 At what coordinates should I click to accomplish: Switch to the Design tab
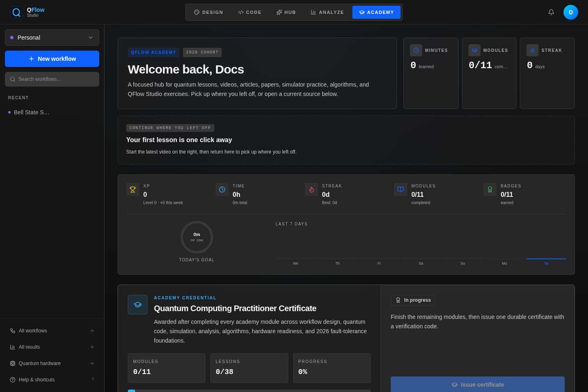[x=209, y=12]
